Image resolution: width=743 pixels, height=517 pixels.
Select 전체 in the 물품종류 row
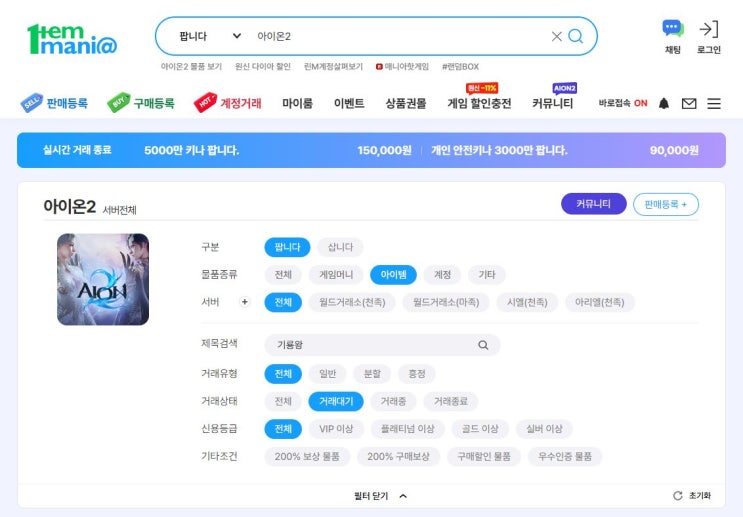[x=283, y=274]
